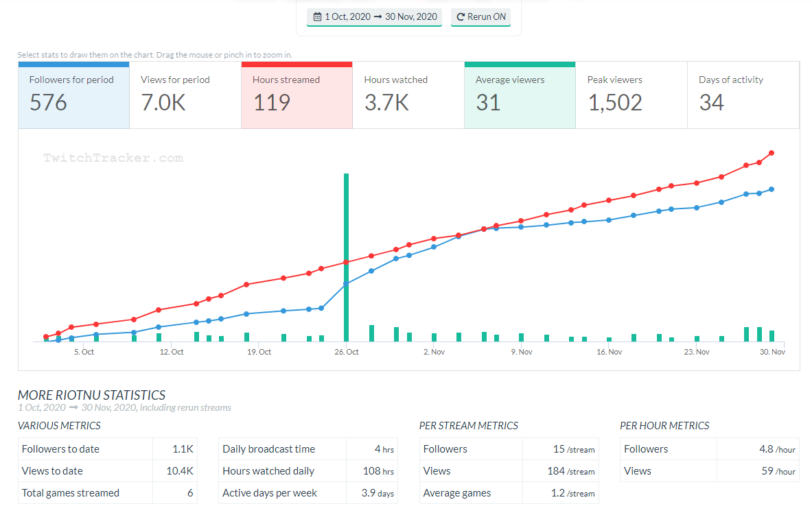Toggle Rerun streams off
The image size is (812, 515).
pyautogui.click(x=480, y=17)
